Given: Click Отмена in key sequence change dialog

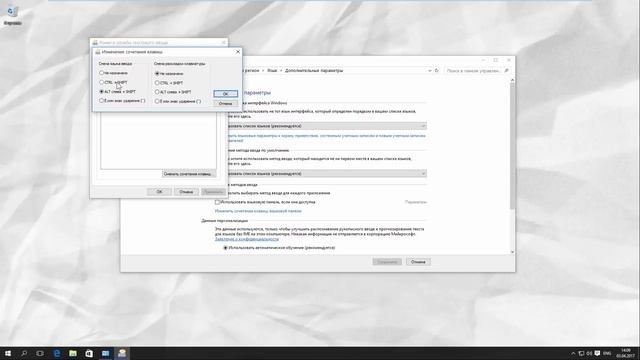Looking at the screenshot, I should [225, 103].
